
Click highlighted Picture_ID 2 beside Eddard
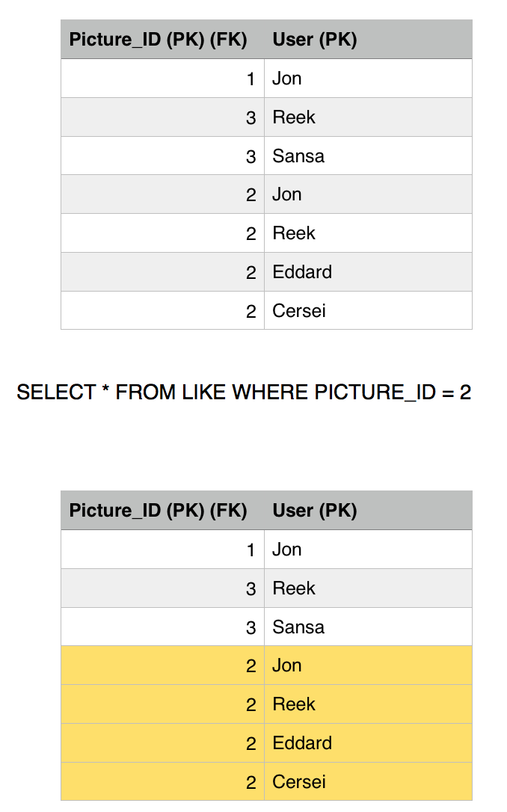coord(251,743)
